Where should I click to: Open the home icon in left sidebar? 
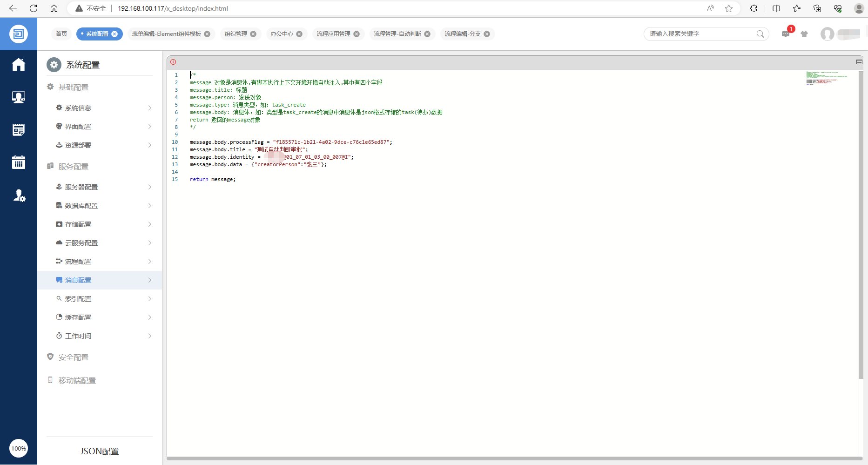tap(19, 64)
